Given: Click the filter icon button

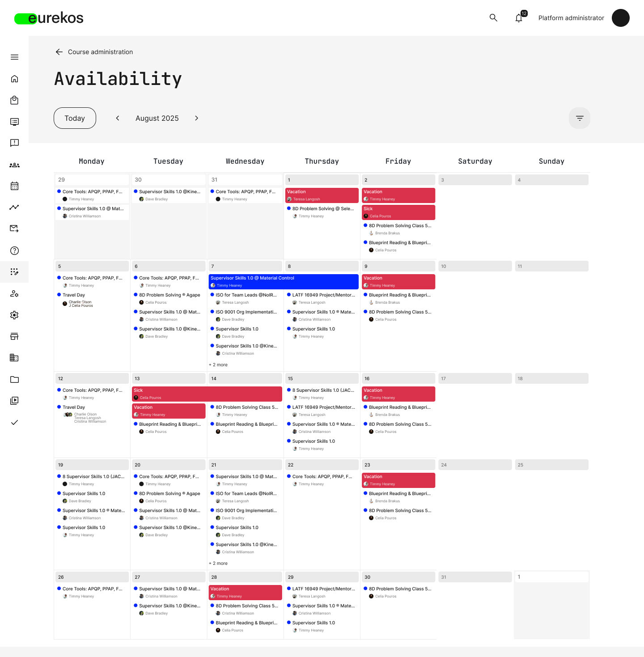Looking at the screenshot, I should [580, 118].
